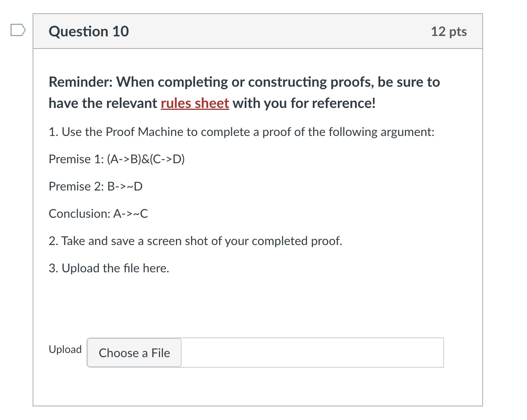Click Premise 2 formula text

coord(95,186)
